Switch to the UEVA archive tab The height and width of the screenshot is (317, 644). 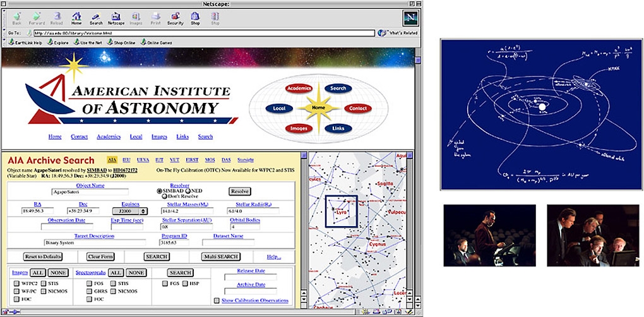(x=143, y=160)
